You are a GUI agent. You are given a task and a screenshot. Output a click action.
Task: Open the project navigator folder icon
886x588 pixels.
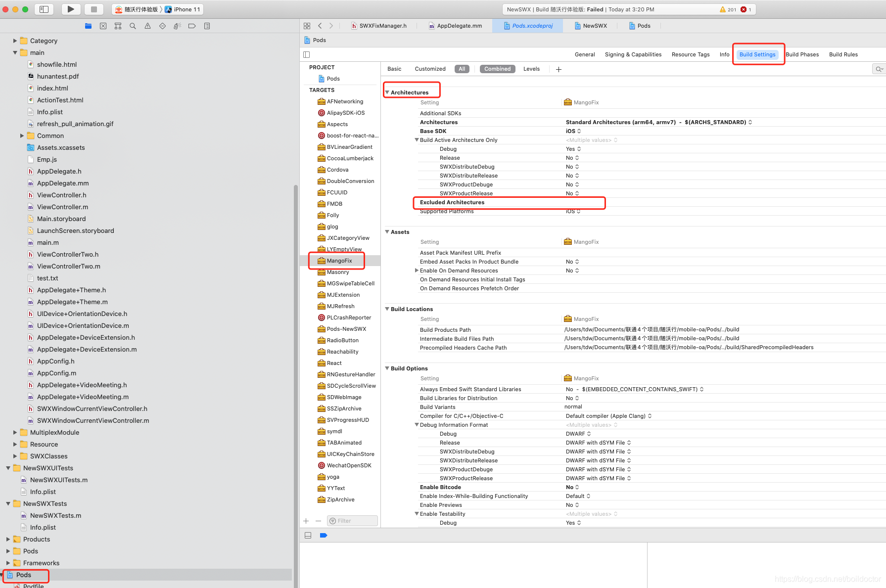(88, 26)
